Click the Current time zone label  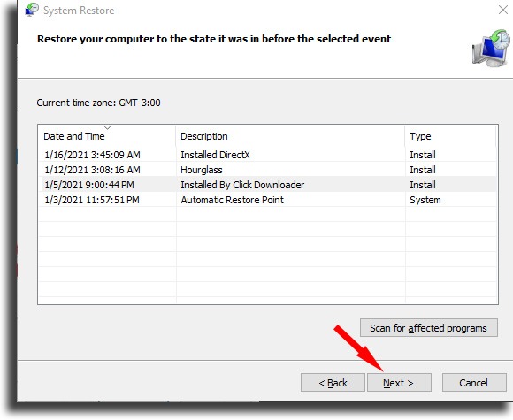[x=98, y=103]
